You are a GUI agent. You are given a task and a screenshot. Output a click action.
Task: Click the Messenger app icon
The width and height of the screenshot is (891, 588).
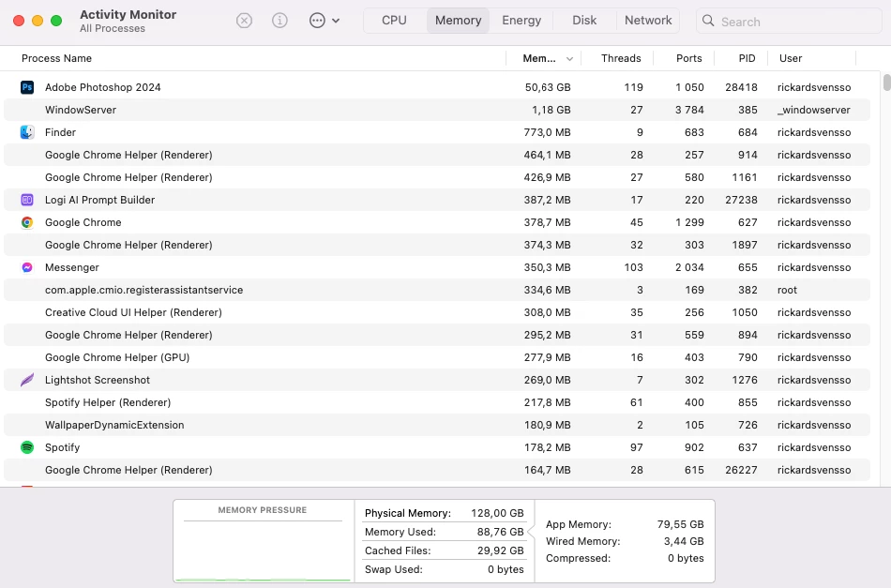coord(26,267)
